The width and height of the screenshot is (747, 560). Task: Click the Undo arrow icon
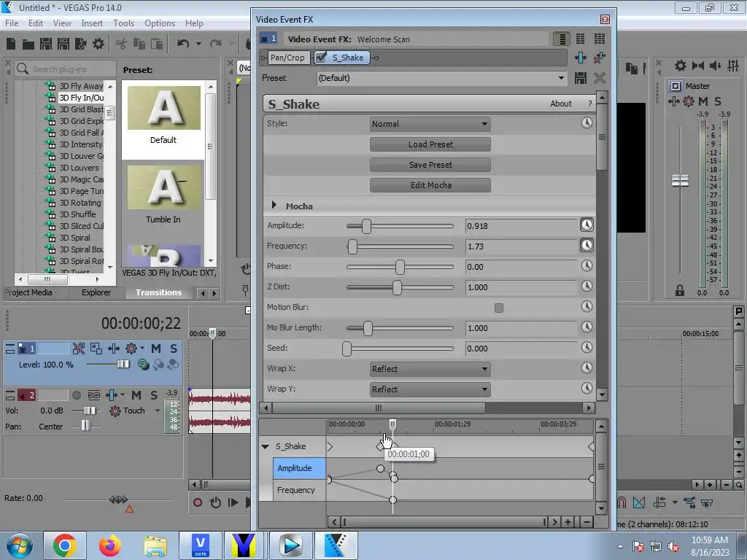pyautogui.click(x=183, y=44)
